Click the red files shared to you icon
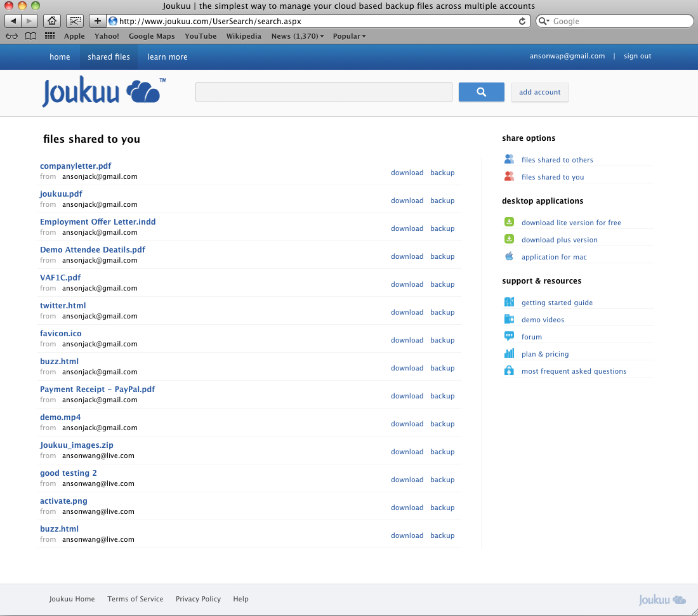This screenshot has width=698, height=616. 510,176
